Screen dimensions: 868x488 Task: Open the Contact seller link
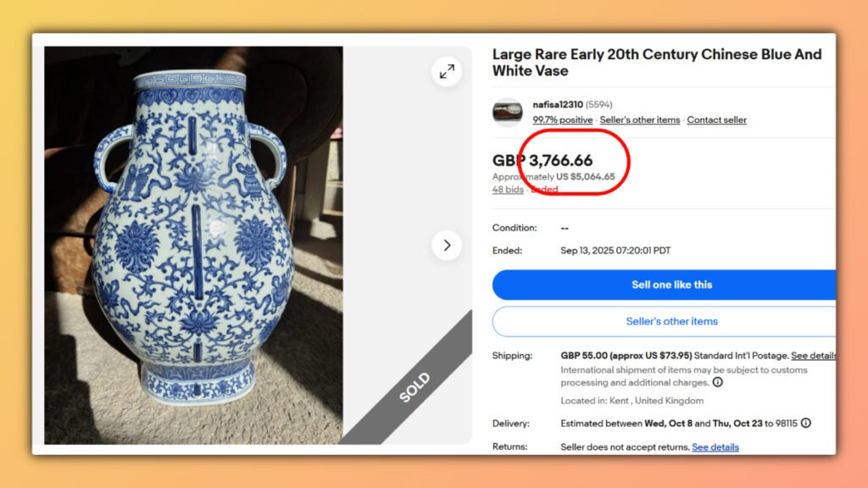(x=716, y=119)
